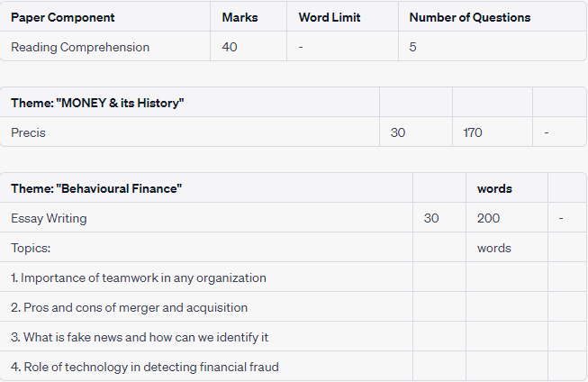Viewport: 588px width, 382px height.
Task: Select the Marks column header
Action: [x=239, y=17]
